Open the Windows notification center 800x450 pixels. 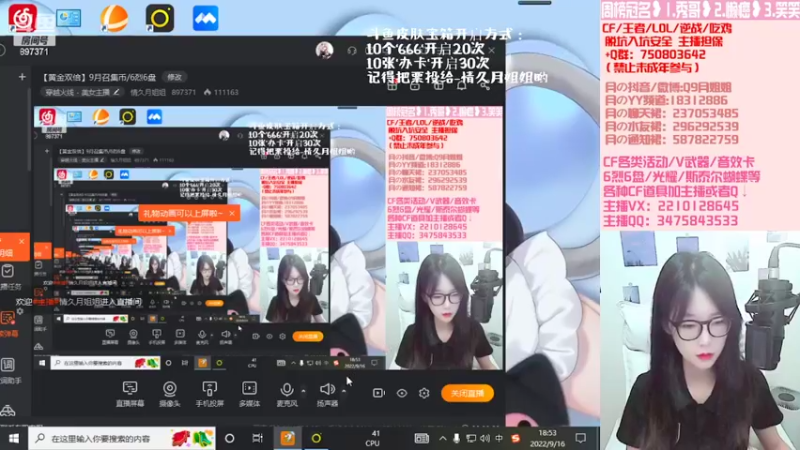coord(581,438)
